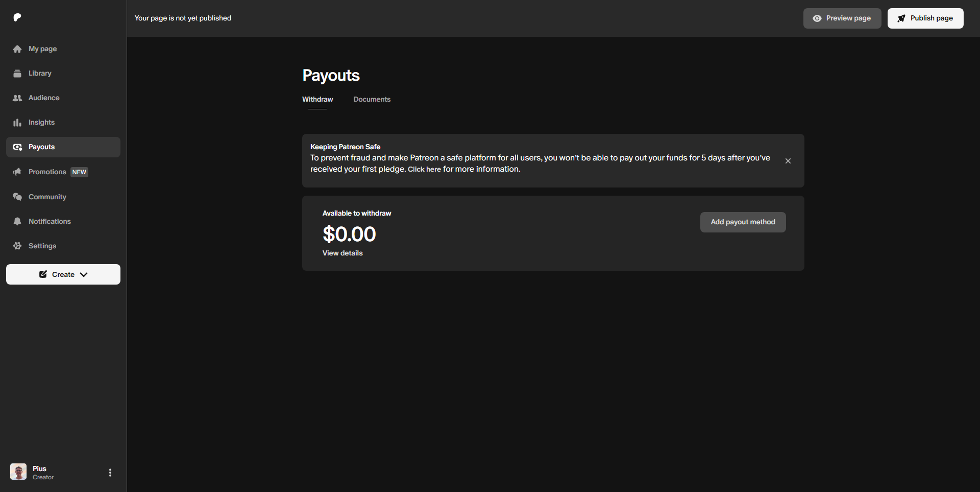This screenshot has height=492, width=980.
Task: Select the Withdraw tab
Action: (317, 100)
